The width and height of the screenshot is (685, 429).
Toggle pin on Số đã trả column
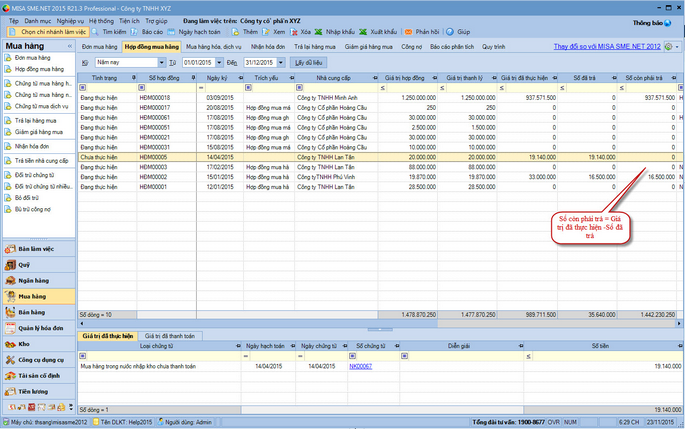pos(614,78)
